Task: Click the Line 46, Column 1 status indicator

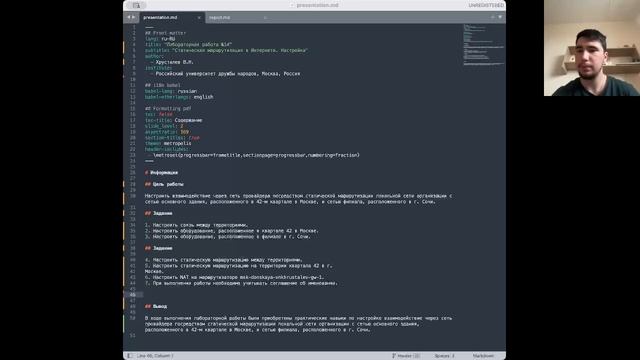Action: point(155,356)
